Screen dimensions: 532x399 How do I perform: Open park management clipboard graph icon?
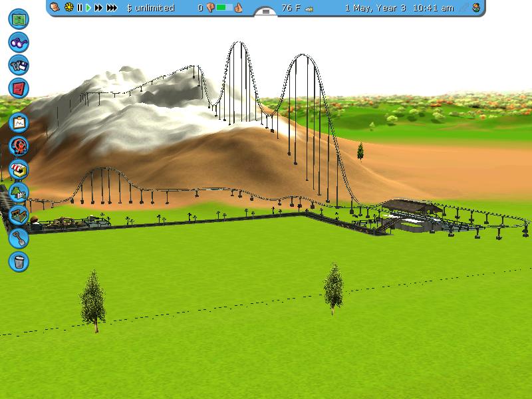coord(19,123)
